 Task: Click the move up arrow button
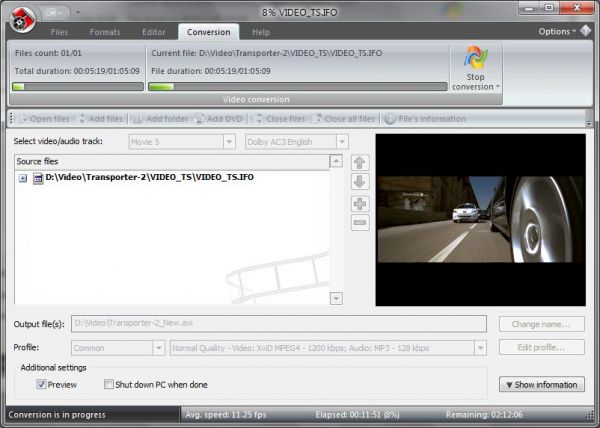tap(360, 163)
